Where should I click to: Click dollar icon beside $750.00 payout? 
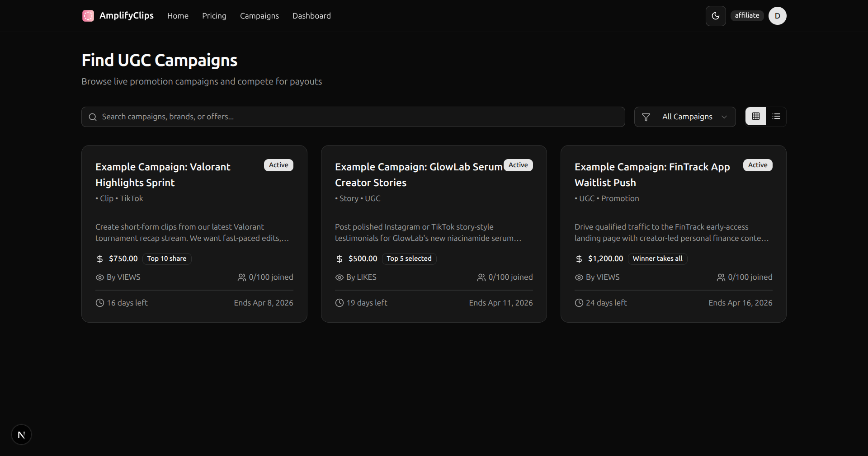(100, 259)
